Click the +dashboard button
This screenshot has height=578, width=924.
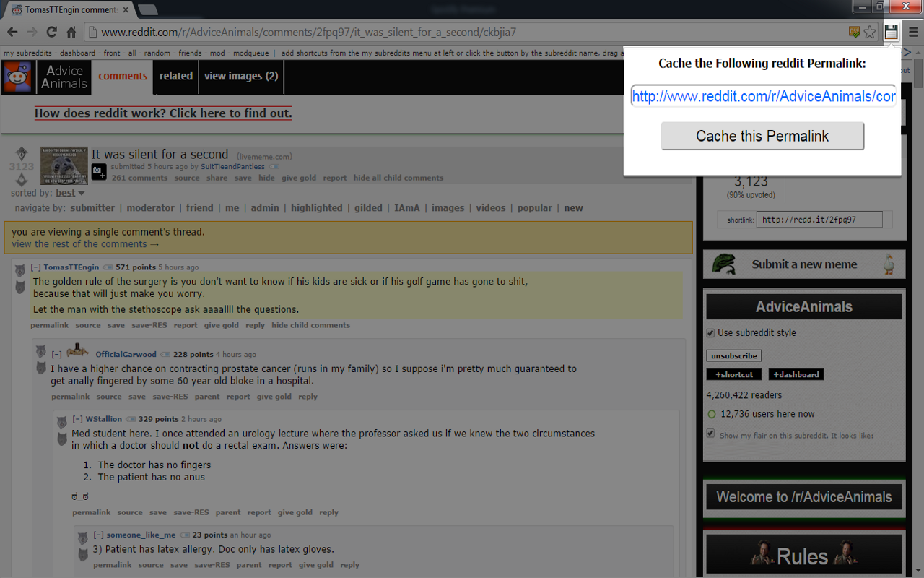[x=796, y=374]
